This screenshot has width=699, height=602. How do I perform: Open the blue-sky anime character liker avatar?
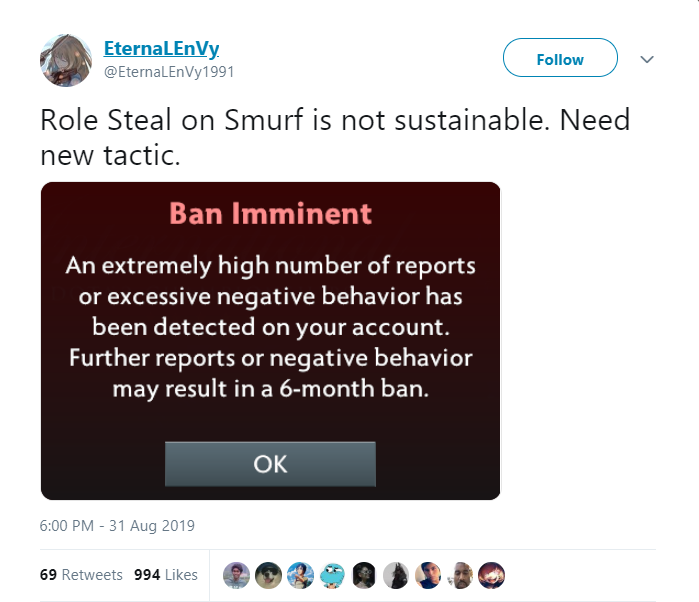coord(300,575)
